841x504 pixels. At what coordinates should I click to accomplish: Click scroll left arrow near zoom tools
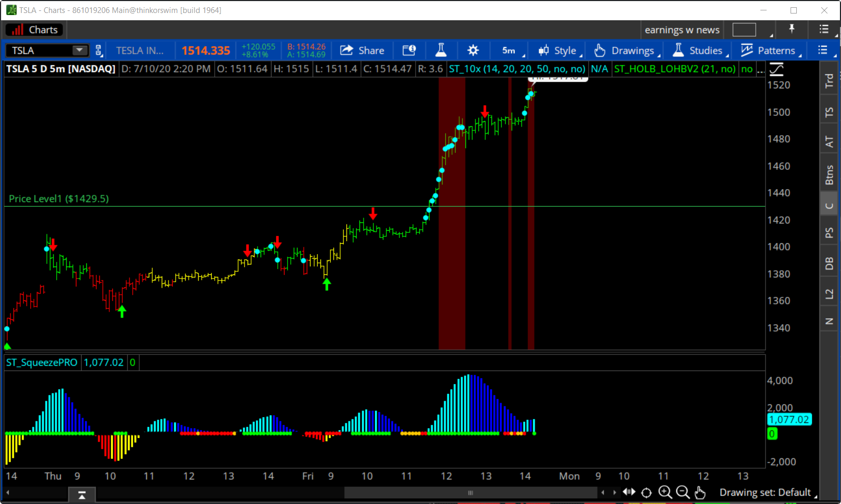tap(603, 492)
